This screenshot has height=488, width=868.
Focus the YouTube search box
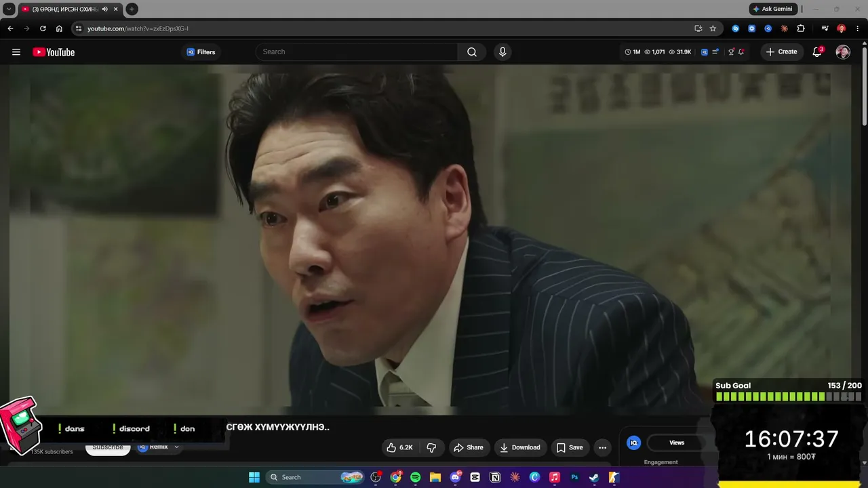pos(357,52)
